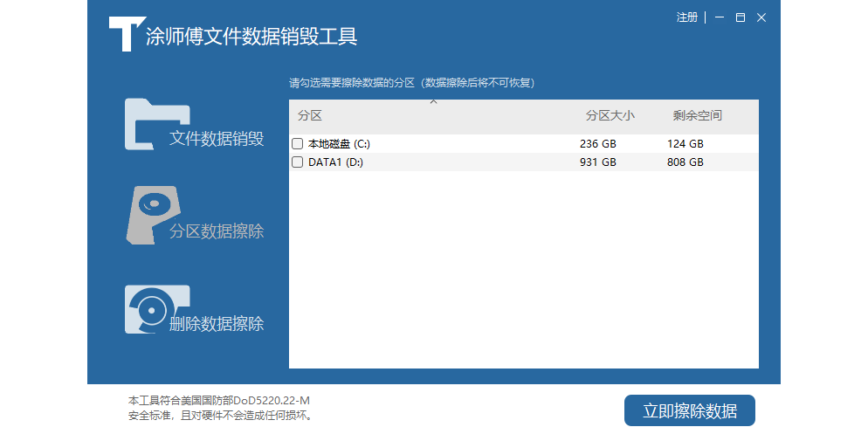Viewport: 868px width, 434px height.
Task: Click the 立即擦除数据 button
Action: [690, 410]
